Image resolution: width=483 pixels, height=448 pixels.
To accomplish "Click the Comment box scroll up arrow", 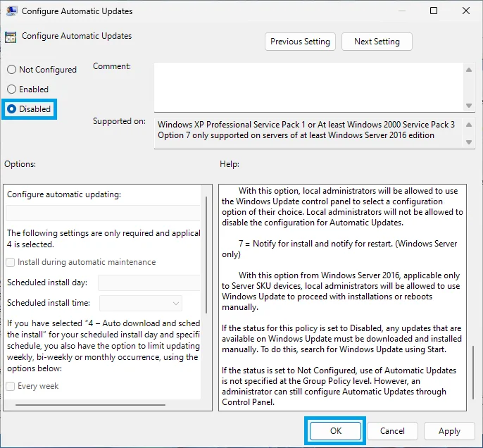I will point(470,68).
